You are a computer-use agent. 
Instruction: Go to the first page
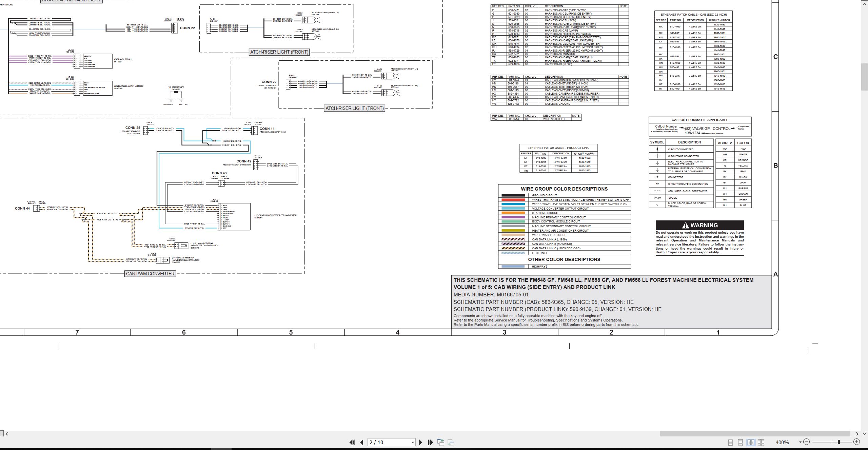click(352, 442)
